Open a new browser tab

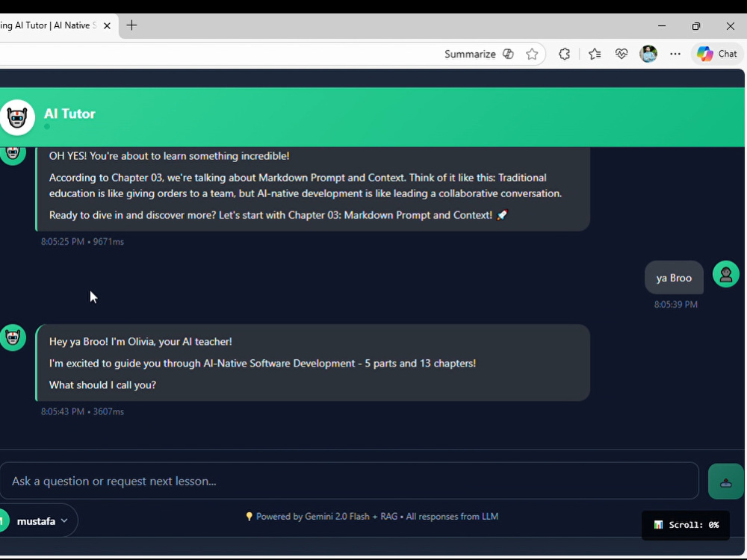(131, 25)
